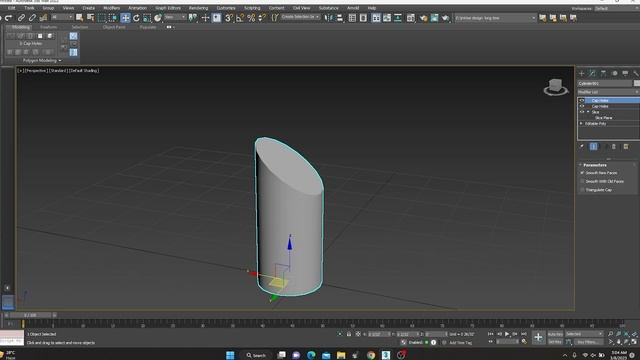Click the ViewCube in viewport
The image size is (640, 360).
(555, 87)
